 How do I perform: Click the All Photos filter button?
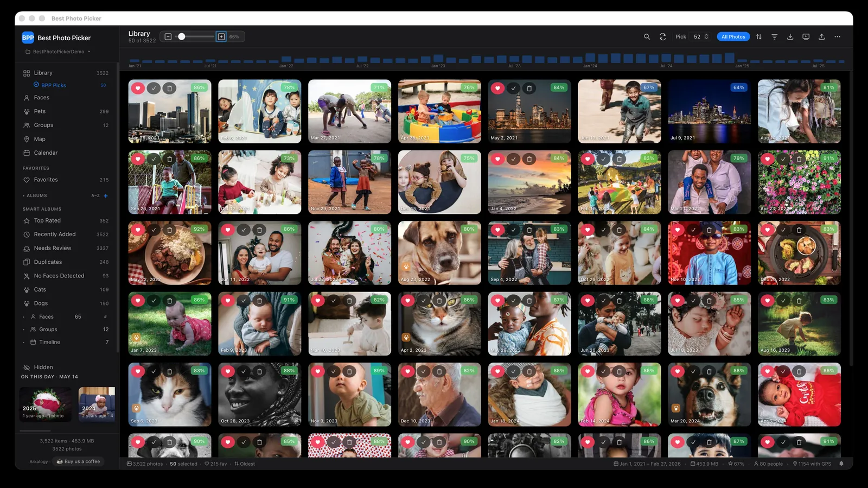(733, 37)
